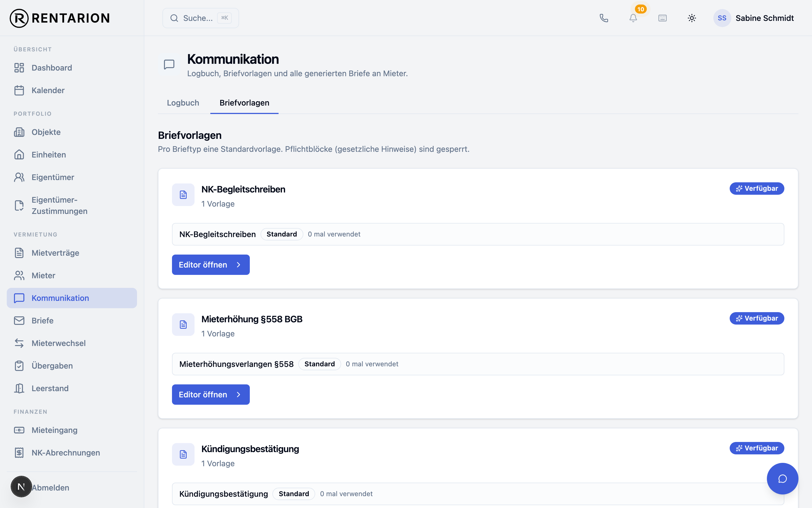Screen dimensions: 812x508
Task: Go to Objekte page
Action: [x=72, y=132]
